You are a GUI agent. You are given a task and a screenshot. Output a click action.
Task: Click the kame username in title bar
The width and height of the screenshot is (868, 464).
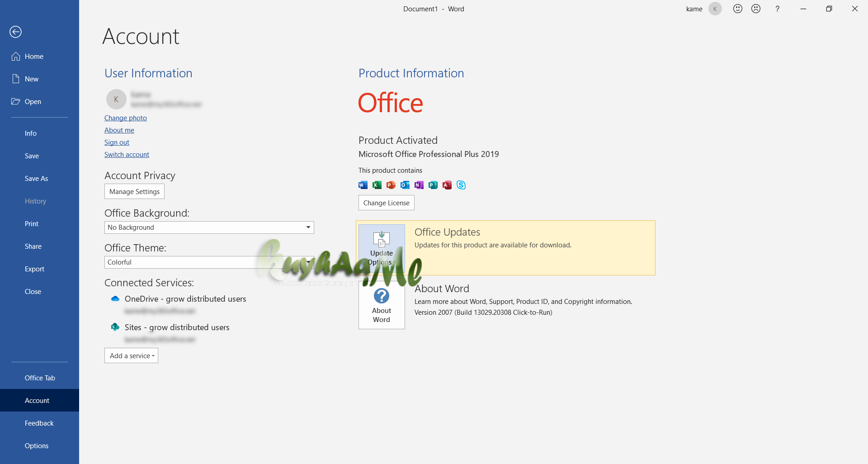click(694, 9)
